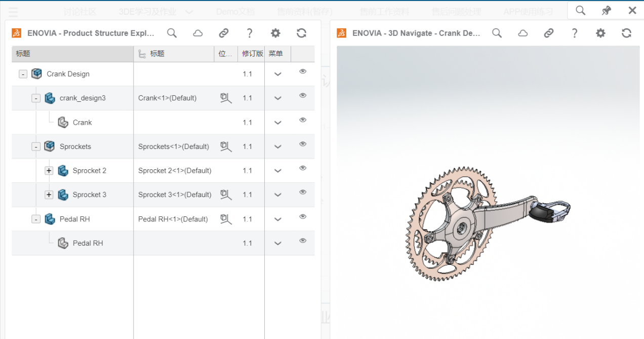644x339 pixels.
Task: Toggle visibility eye for Crank Design row
Action: [x=303, y=71]
